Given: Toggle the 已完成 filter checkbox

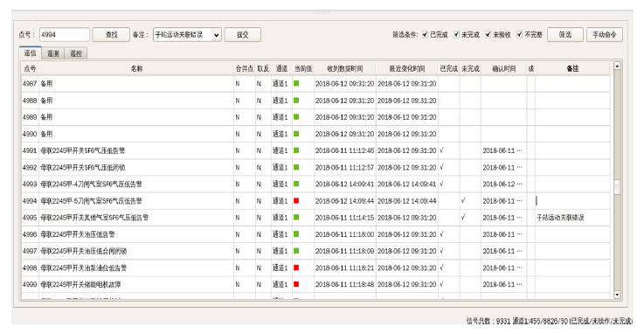Looking at the screenshot, I should 425,34.
